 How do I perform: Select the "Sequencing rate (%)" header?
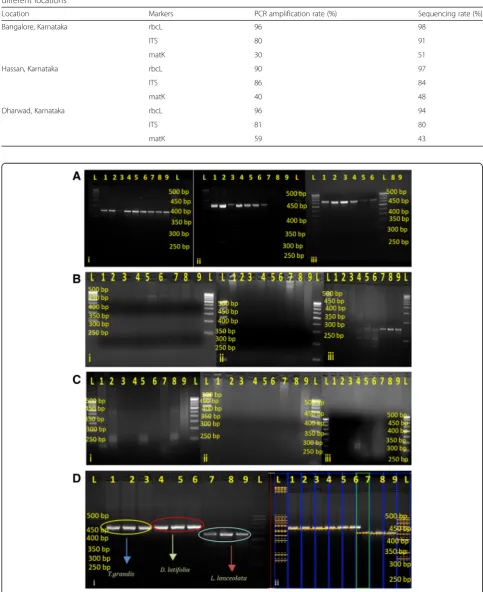[x=450, y=14]
